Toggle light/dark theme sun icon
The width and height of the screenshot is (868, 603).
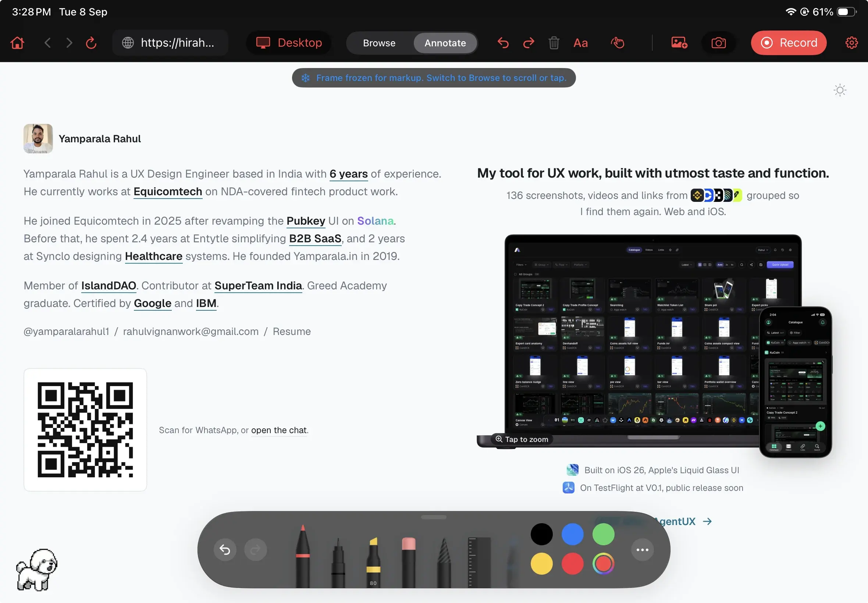(x=840, y=90)
